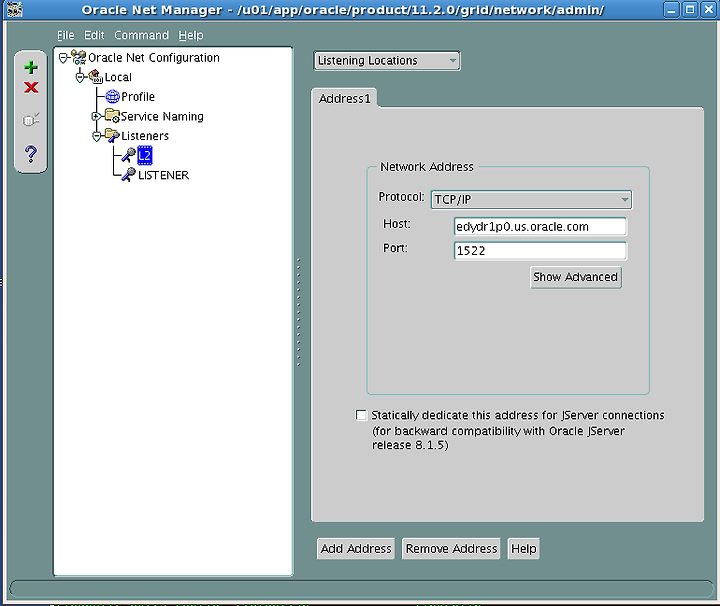Open the File menu
This screenshot has height=606, width=720.
(65, 35)
